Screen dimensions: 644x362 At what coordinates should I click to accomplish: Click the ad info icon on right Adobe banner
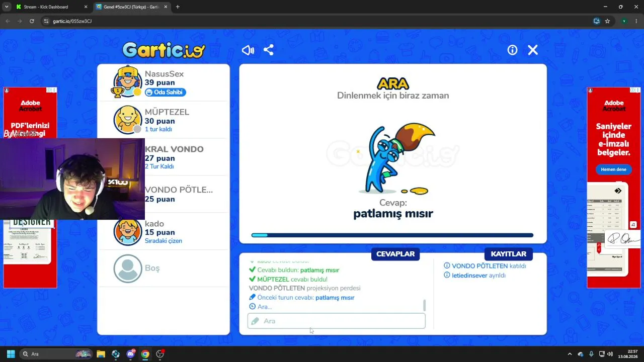coord(633,90)
